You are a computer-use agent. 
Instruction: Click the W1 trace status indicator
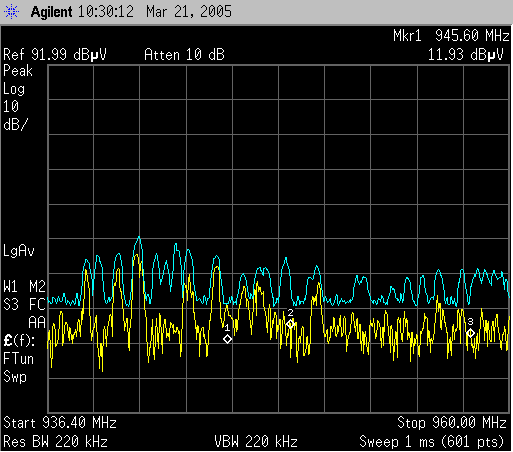(x=10, y=286)
